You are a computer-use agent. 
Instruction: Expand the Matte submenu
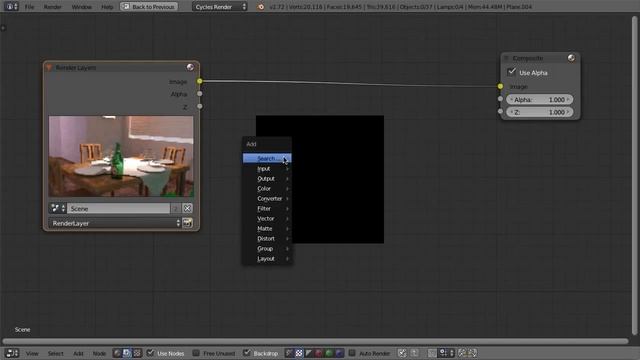point(267,229)
